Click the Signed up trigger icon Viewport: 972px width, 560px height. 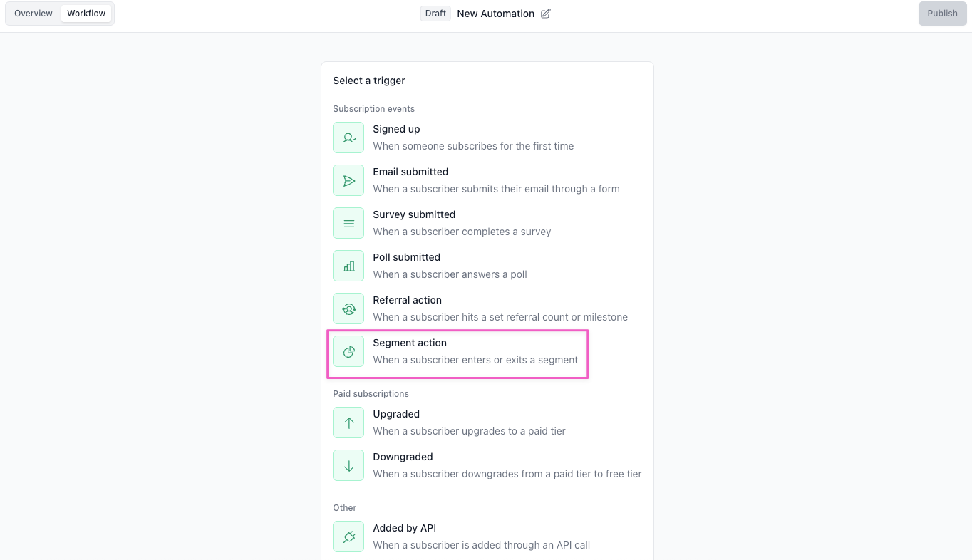[348, 138]
